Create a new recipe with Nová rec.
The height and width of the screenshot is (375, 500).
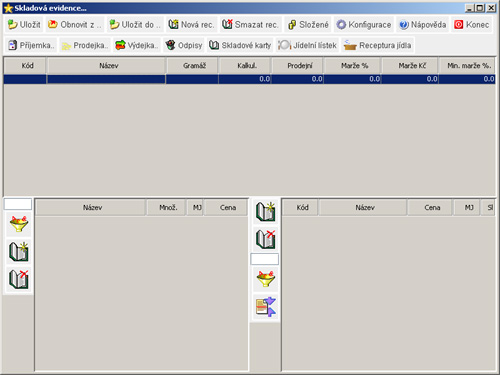191,25
